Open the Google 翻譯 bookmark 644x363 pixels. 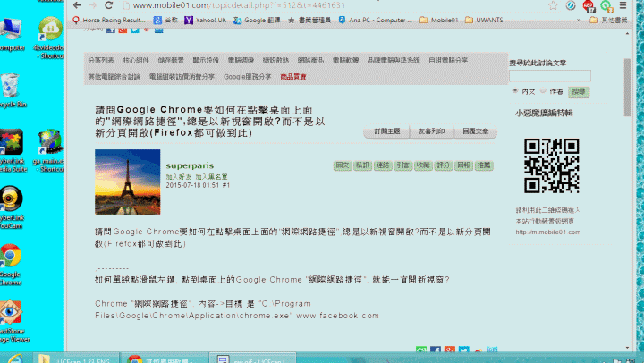[x=257, y=21]
